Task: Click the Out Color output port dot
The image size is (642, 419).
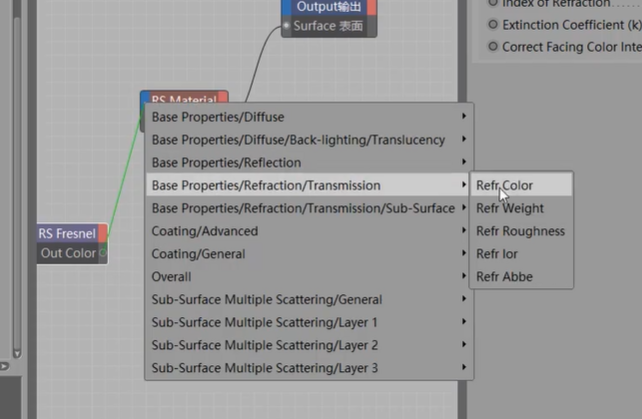Action: pos(103,253)
